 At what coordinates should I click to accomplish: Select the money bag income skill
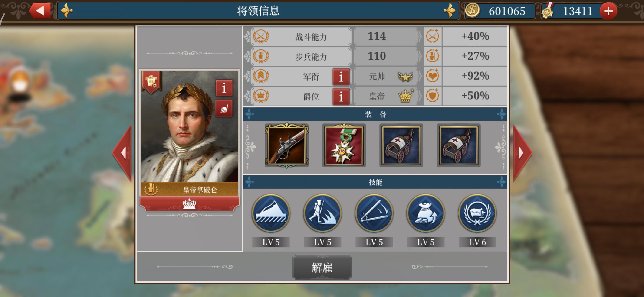click(x=426, y=213)
